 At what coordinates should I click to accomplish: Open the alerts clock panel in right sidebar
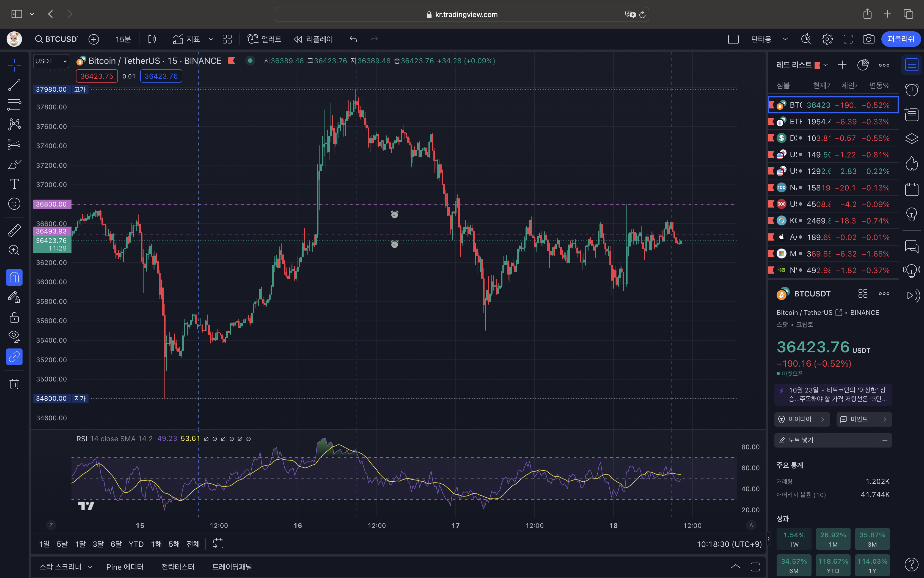(911, 90)
